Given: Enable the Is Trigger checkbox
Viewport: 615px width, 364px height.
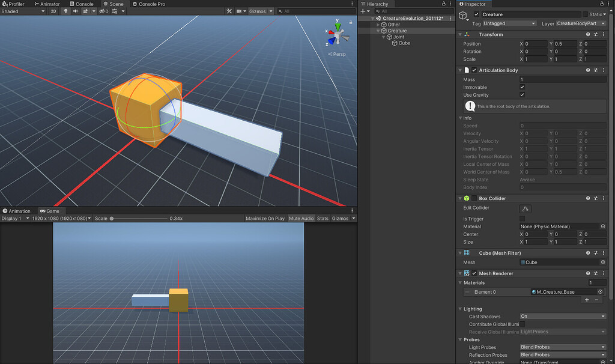Looking at the screenshot, I should [522, 219].
